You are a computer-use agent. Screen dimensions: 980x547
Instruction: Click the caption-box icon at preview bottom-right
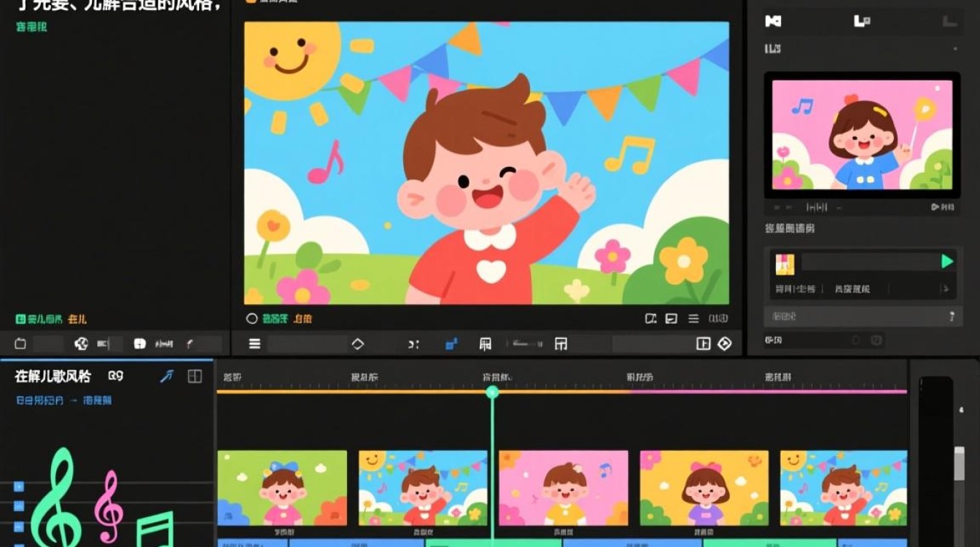pos(672,319)
